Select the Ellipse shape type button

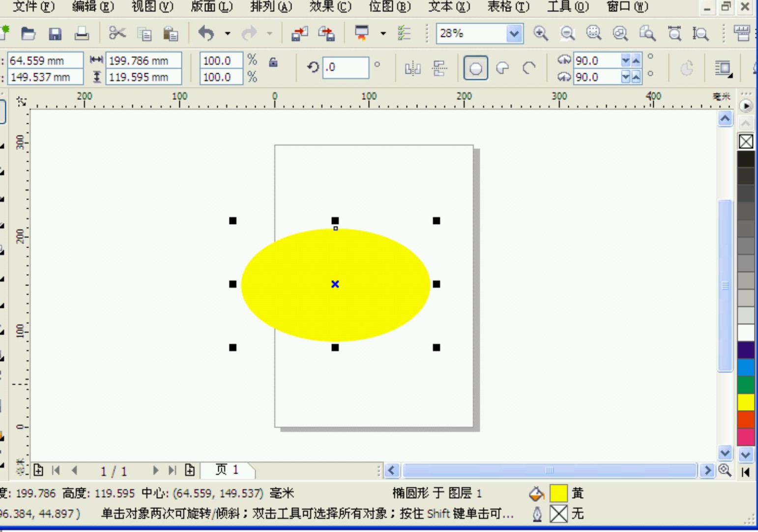coord(476,68)
